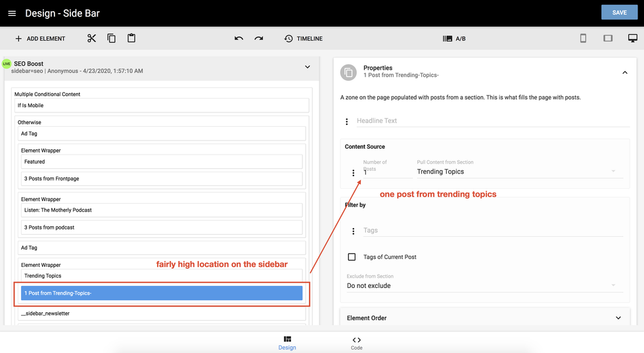Switch to mobile phone preview
The image size is (644, 353).
583,38
